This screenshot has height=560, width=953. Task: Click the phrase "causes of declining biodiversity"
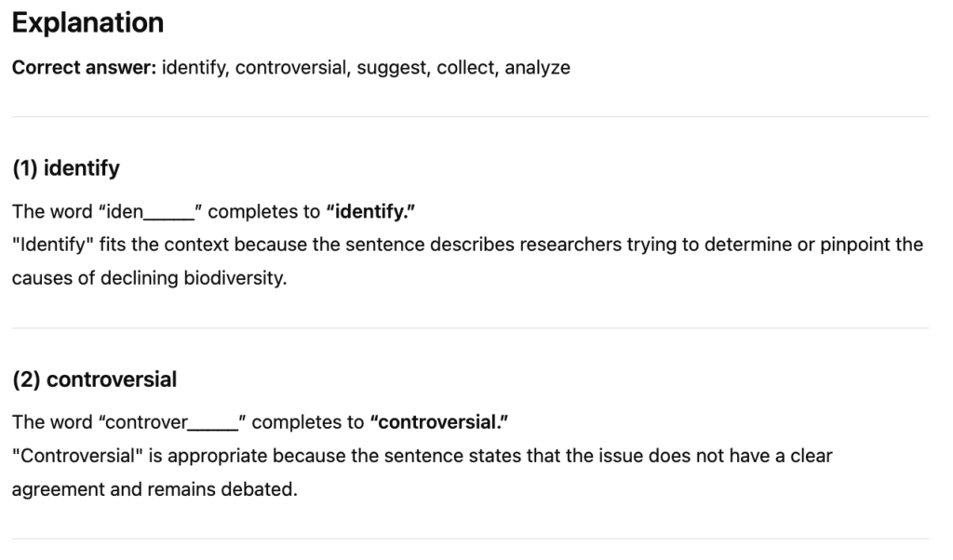[147, 278]
